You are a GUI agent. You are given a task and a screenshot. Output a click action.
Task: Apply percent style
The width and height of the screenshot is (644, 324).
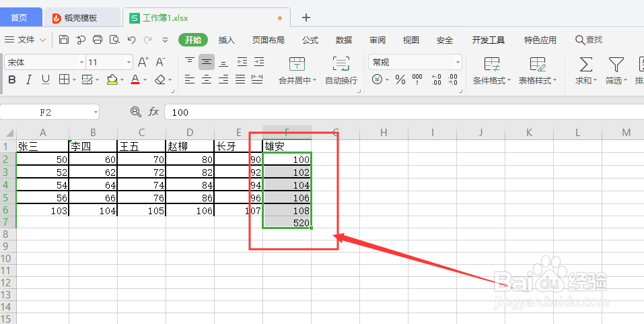[400, 79]
